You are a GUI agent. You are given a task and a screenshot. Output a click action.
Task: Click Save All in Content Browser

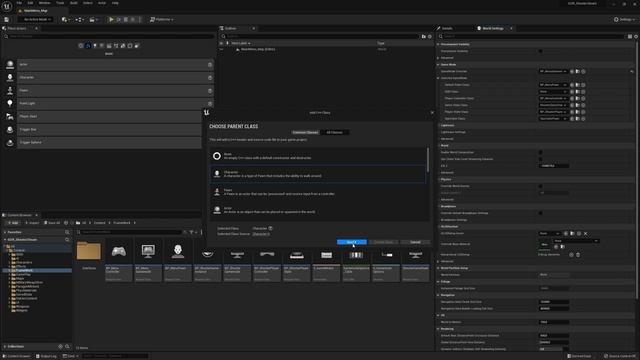(x=52, y=223)
